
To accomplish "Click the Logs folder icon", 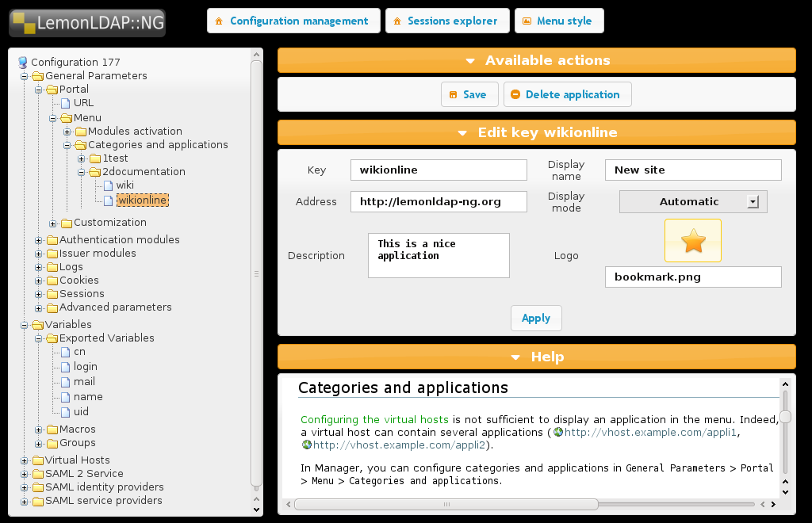I will pos(52,267).
